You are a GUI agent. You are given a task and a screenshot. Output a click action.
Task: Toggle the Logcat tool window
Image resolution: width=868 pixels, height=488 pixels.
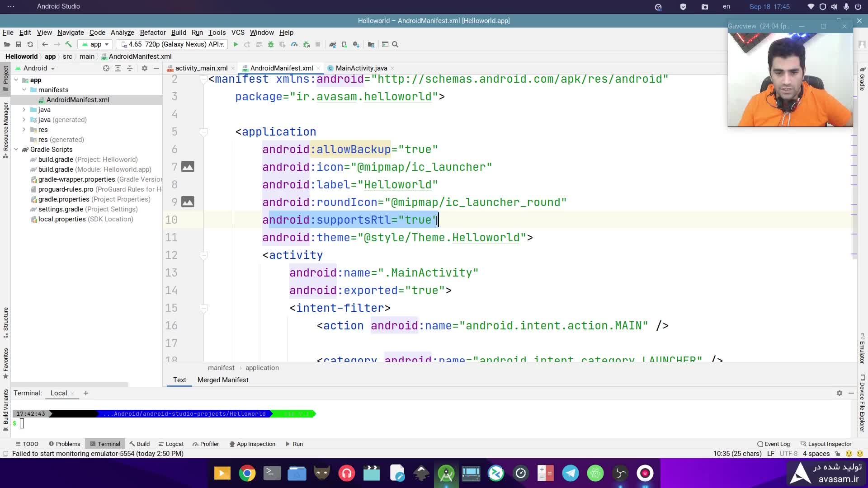tap(171, 444)
